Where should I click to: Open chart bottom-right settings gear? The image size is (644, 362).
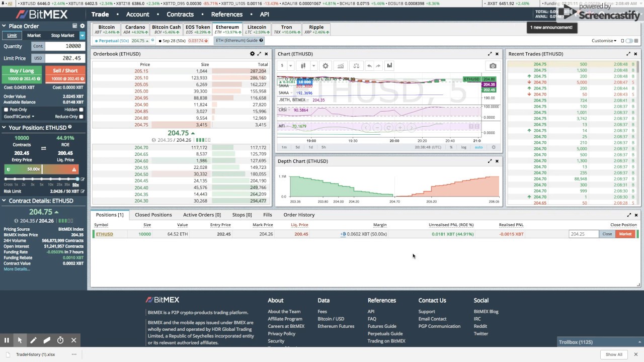pyautogui.click(x=494, y=147)
